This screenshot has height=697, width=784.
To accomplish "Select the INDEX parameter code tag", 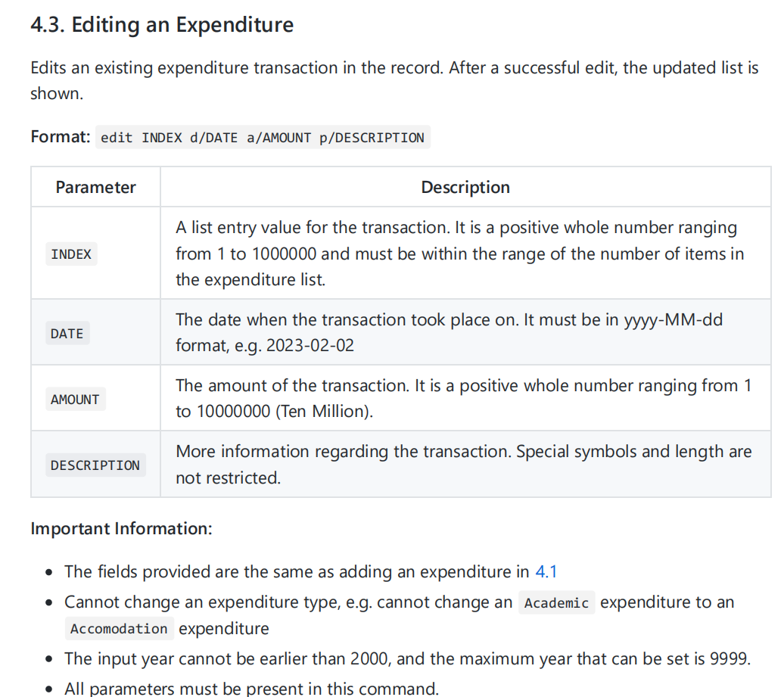I will [x=71, y=254].
